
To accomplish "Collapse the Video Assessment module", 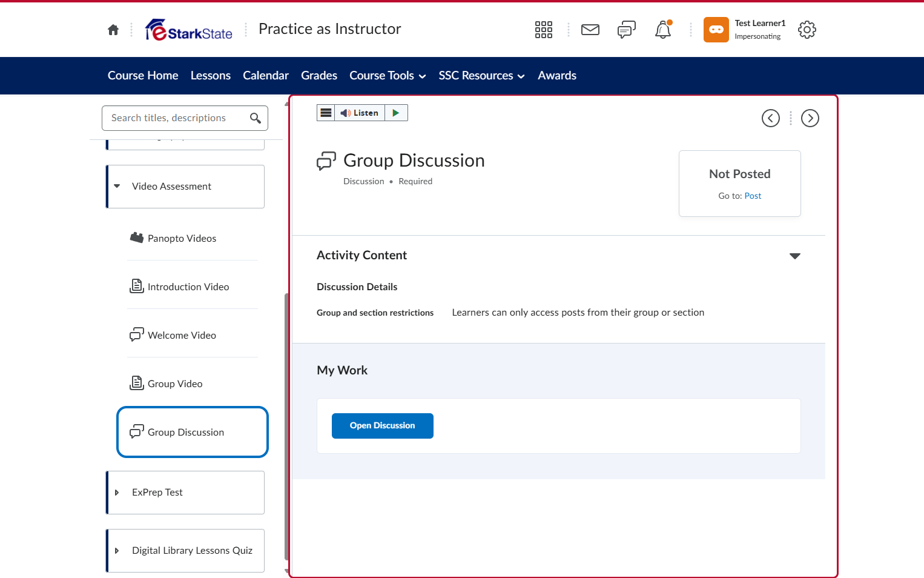I will tap(117, 187).
